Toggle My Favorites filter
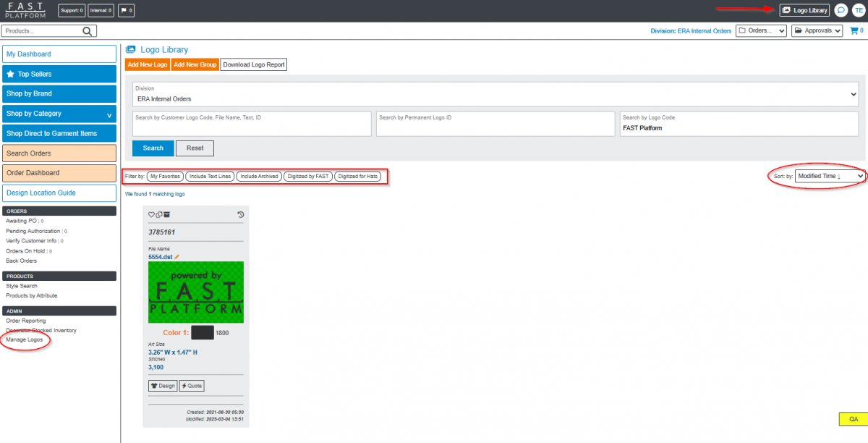Viewport: 868px width, 443px height. click(165, 177)
